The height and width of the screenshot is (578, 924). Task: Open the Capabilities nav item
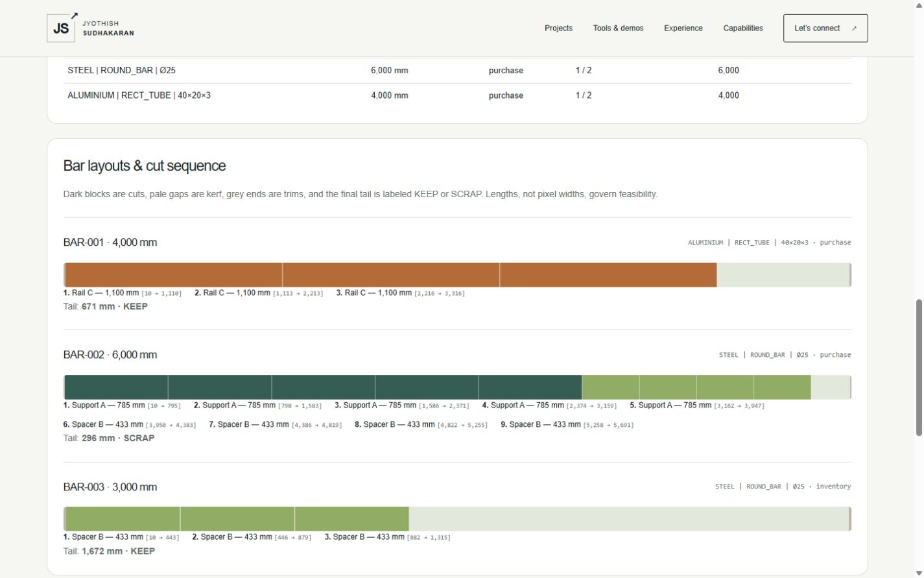743,28
